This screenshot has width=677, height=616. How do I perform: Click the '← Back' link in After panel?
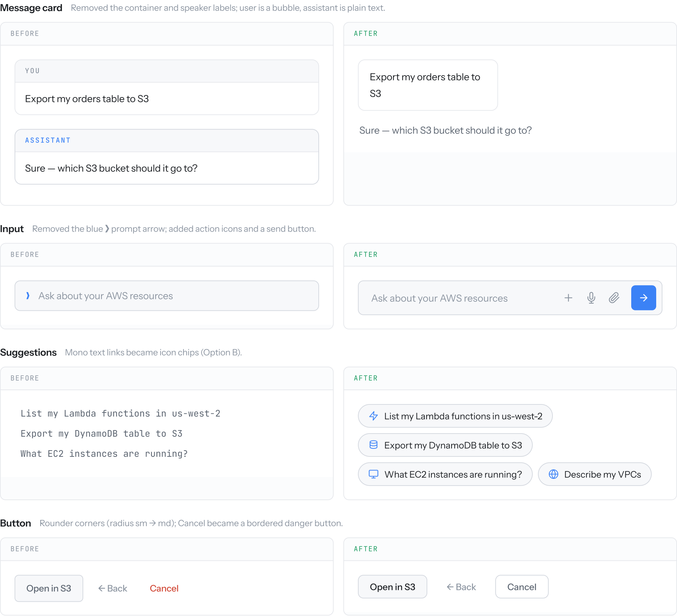tap(461, 587)
